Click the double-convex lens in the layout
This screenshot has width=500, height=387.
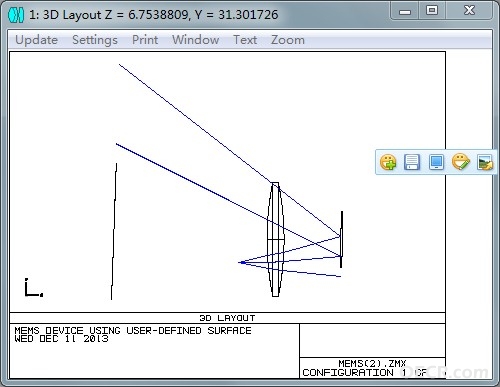275,239
